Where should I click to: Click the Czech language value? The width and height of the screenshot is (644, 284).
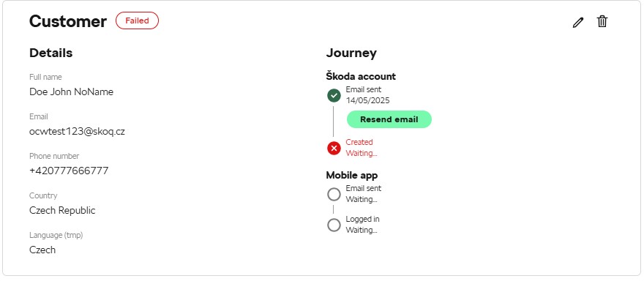tap(42, 250)
